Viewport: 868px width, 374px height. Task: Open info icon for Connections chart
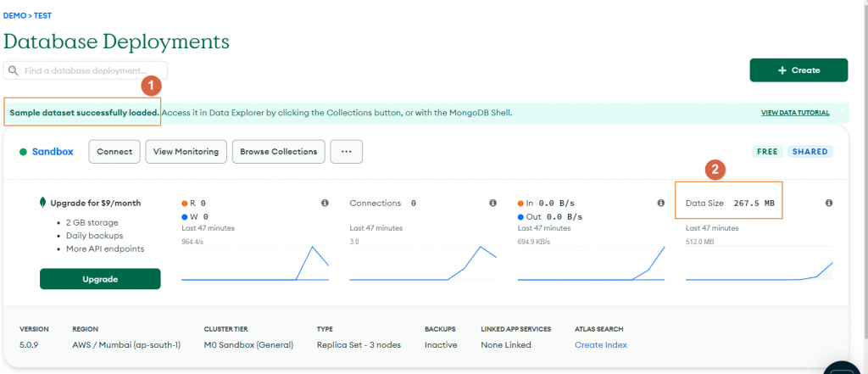pos(492,204)
